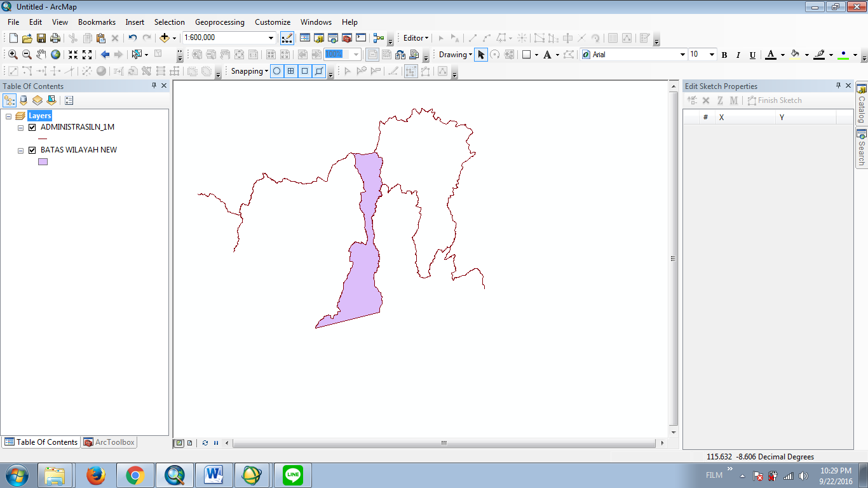Image resolution: width=868 pixels, height=488 pixels.
Task: Open the Arial font dropdown
Action: pos(682,55)
